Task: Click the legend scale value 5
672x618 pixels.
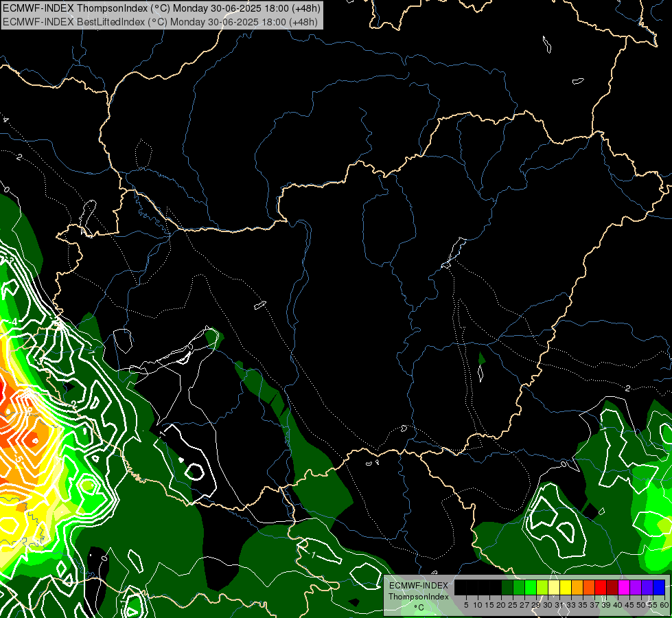Action: 466,605
